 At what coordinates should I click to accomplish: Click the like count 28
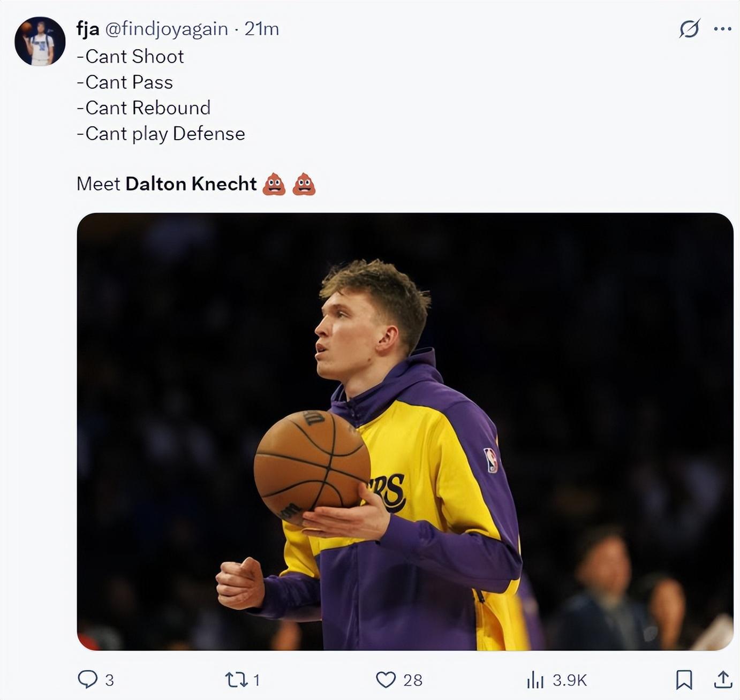413,680
